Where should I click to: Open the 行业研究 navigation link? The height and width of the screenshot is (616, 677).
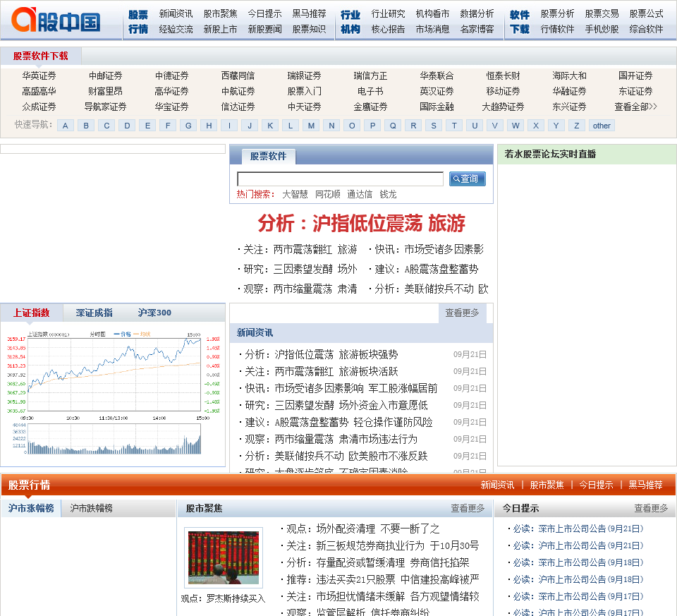point(388,14)
